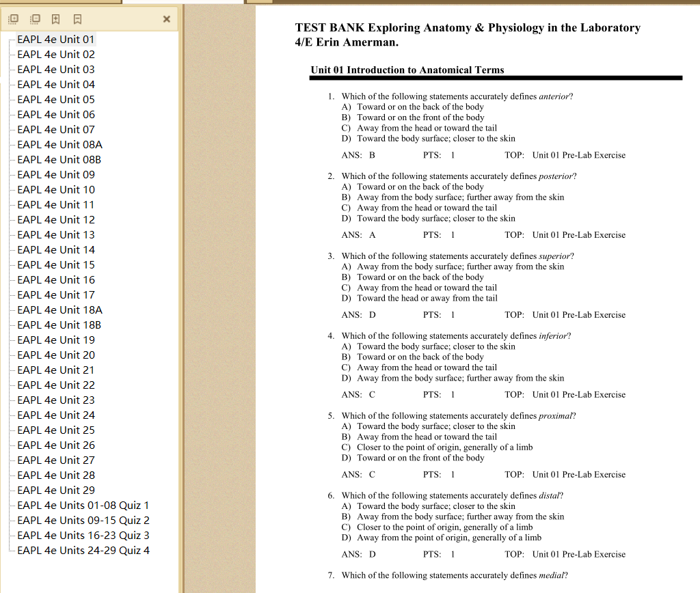Click 'ANS: B' under question 1
The image size is (700, 593).
click(358, 155)
